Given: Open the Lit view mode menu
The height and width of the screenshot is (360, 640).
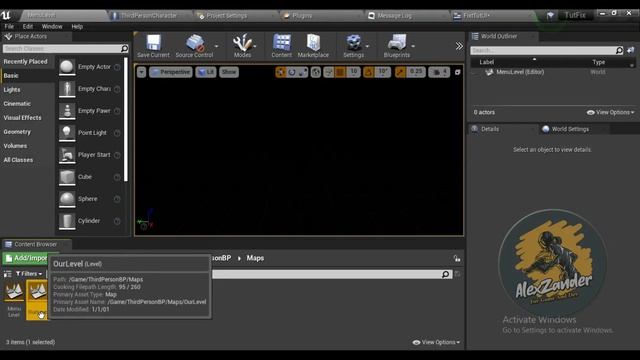Looking at the screenshot, I should pyautogui.click(x=206, y=72).
